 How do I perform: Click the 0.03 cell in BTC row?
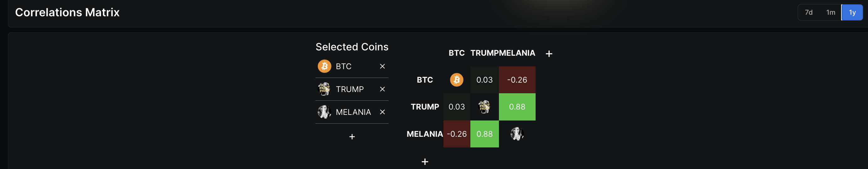(x=484, y=79)
